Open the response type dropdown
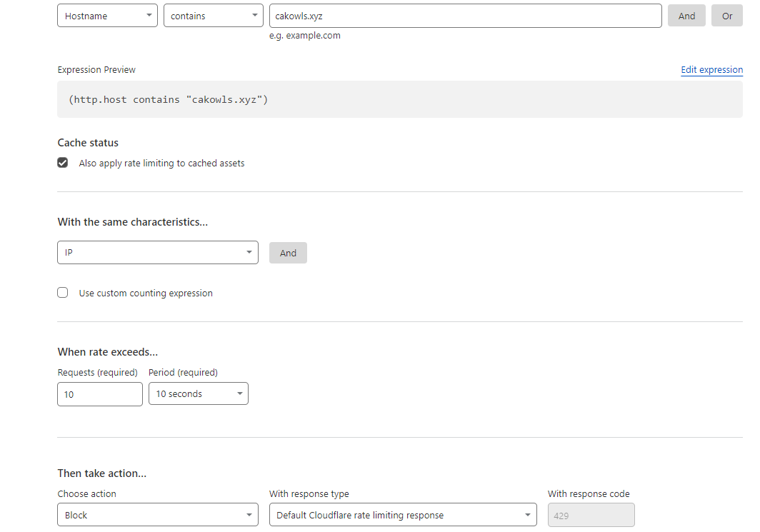760x532 pixels. (402, 515)
